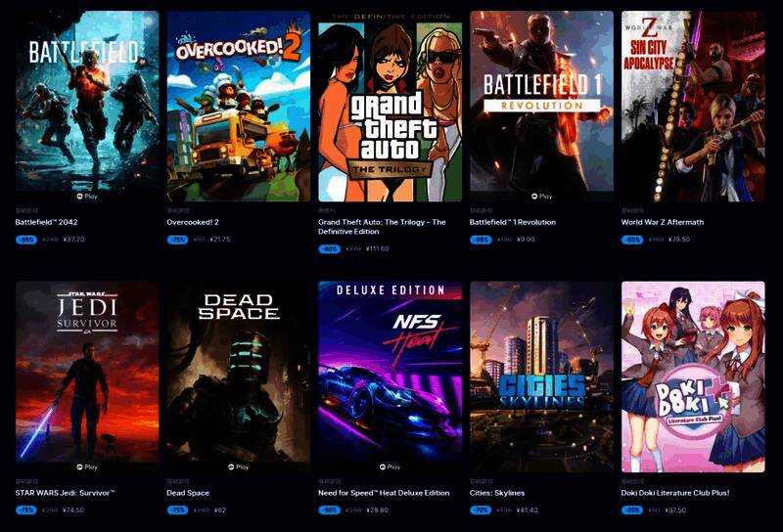Click EA Play badge under Battlefield 1 Revolution cover
This screenshot has height=532, width=783.
542,197
